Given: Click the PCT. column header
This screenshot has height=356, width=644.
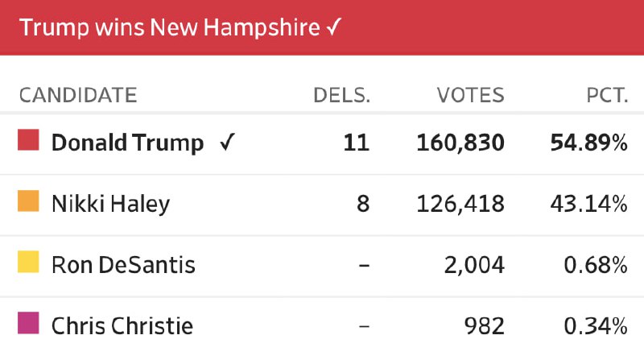Looking at the screenshot, I should click(x=607, y=95).
